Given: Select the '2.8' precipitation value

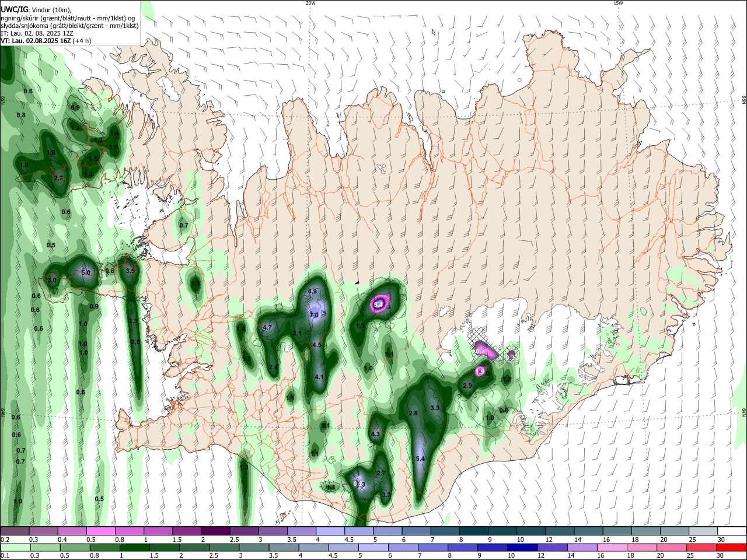Looking at the screenshot, I should 413,413.
